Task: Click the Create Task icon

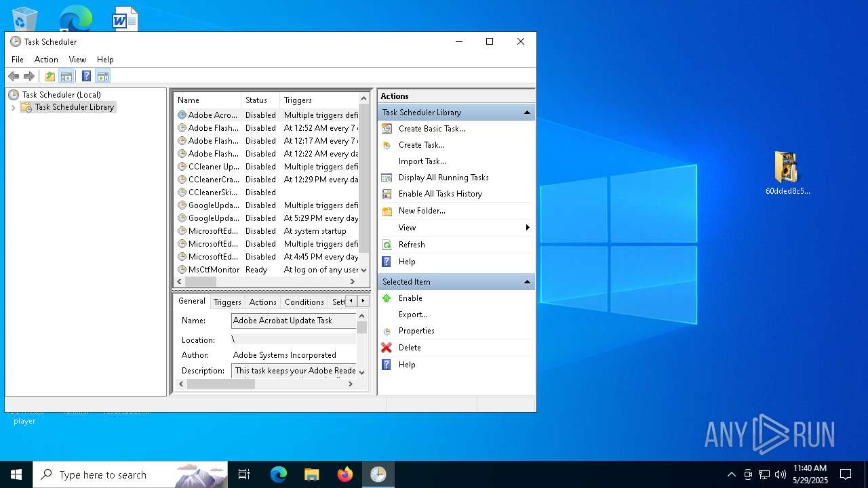Action: (387, 145)
